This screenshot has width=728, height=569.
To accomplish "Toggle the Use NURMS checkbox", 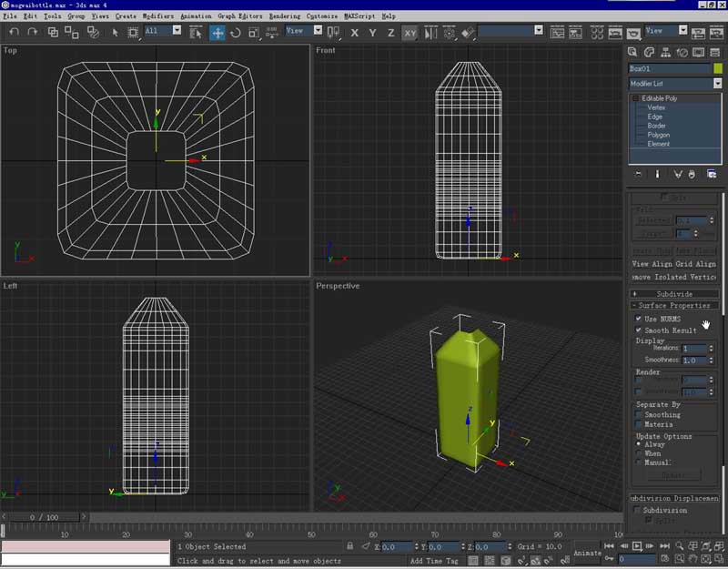I will coord(639,319).
